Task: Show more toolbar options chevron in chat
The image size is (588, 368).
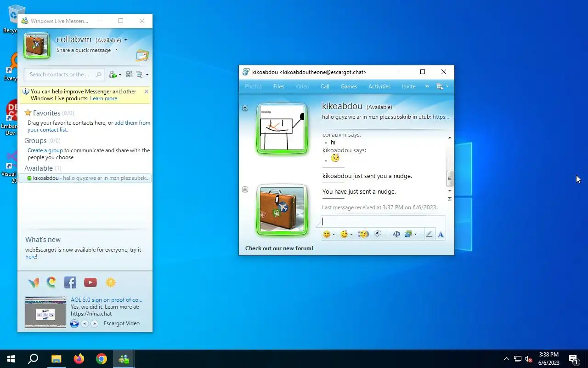Action: point(427,86)
